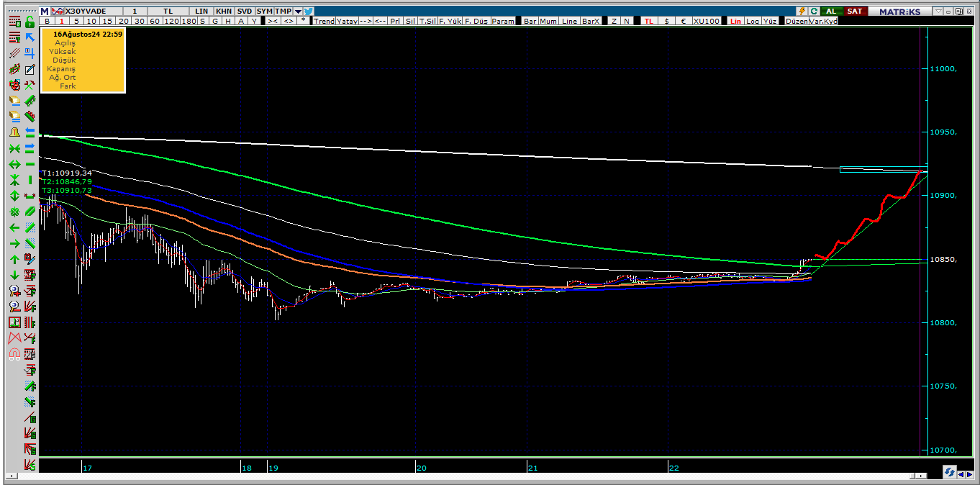Expand the dropdown arrow after TMP
The image size is (980, 485).
[x=298, y=12]
